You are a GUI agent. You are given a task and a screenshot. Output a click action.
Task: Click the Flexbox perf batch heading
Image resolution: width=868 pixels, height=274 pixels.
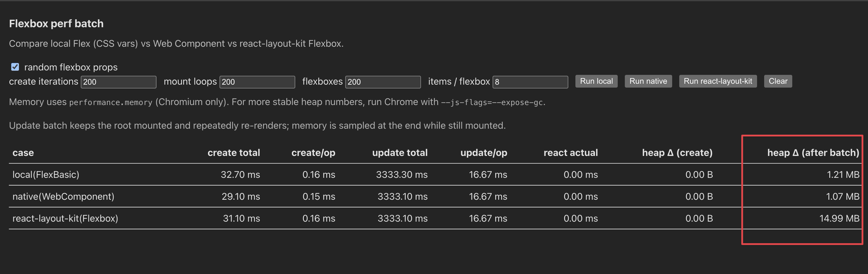(x=56, y=24)
